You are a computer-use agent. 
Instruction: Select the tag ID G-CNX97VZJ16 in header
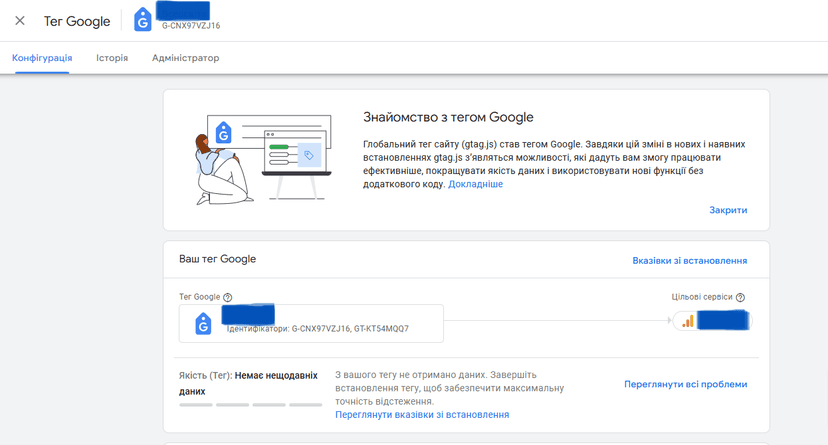(191, 25)
